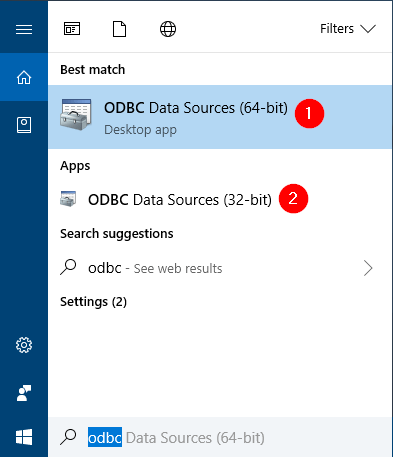Filter results by Documents icon
Screen dimensions: 393x457
pyautogui.click(x=119, y=29)
